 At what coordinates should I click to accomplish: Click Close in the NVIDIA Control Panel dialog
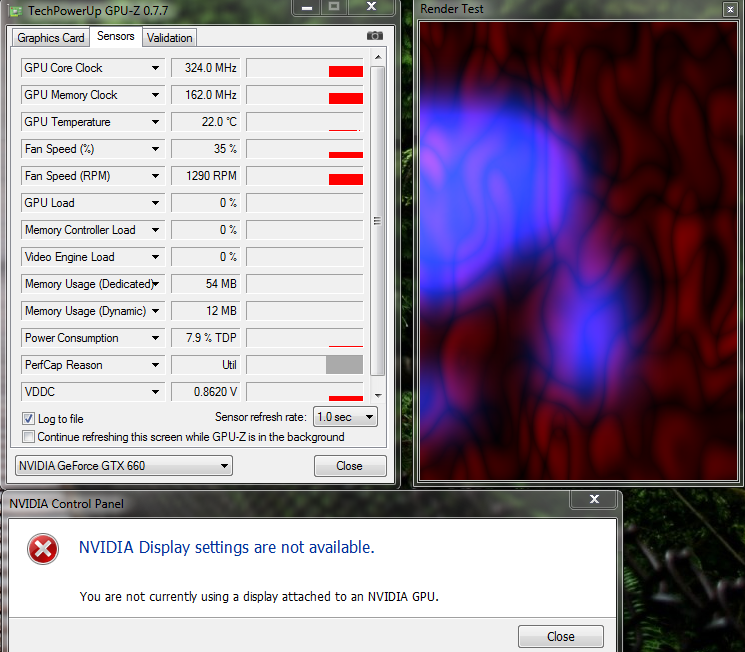[561, 636]
